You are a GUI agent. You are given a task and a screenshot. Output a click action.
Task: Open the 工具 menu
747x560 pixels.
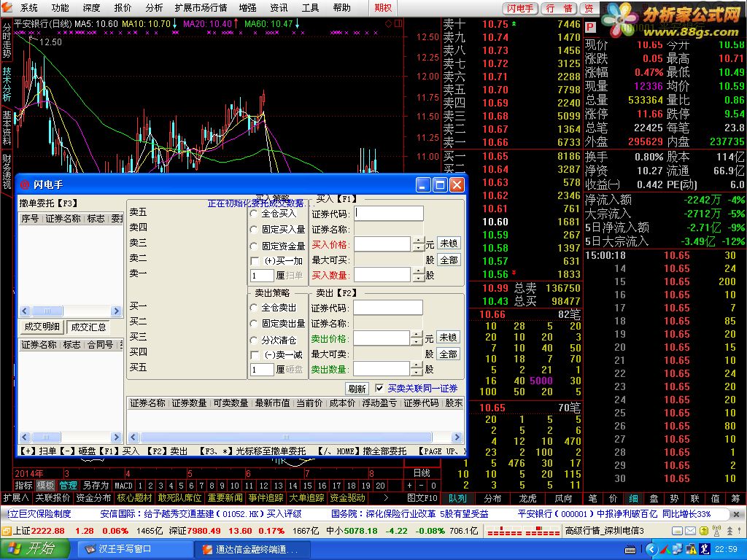pyautogui.click(x=310, y=8)
